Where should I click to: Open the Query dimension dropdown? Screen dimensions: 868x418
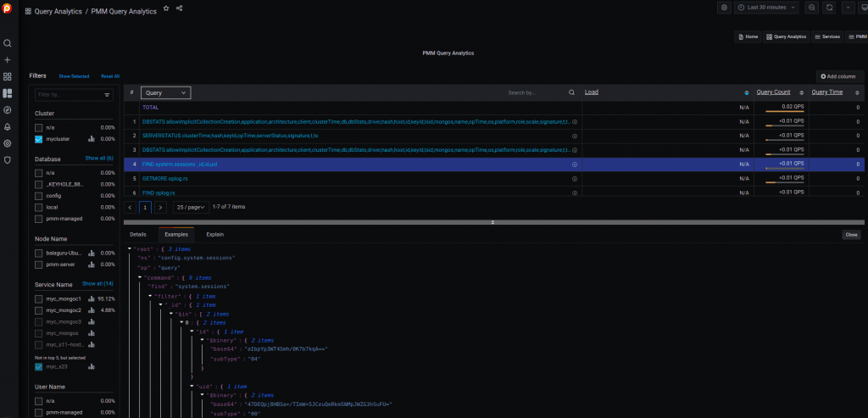pos(166,92)
